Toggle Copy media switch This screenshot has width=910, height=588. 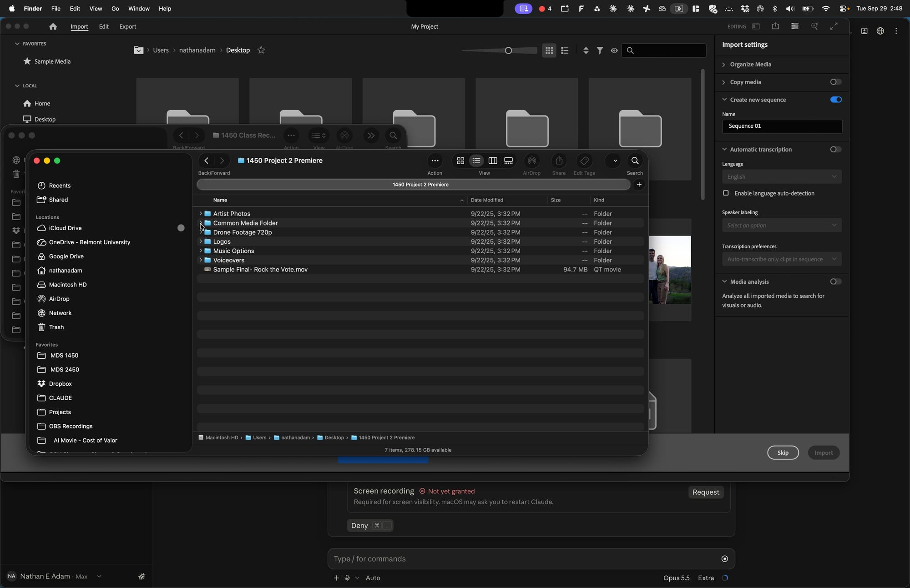tap(835, 82)
